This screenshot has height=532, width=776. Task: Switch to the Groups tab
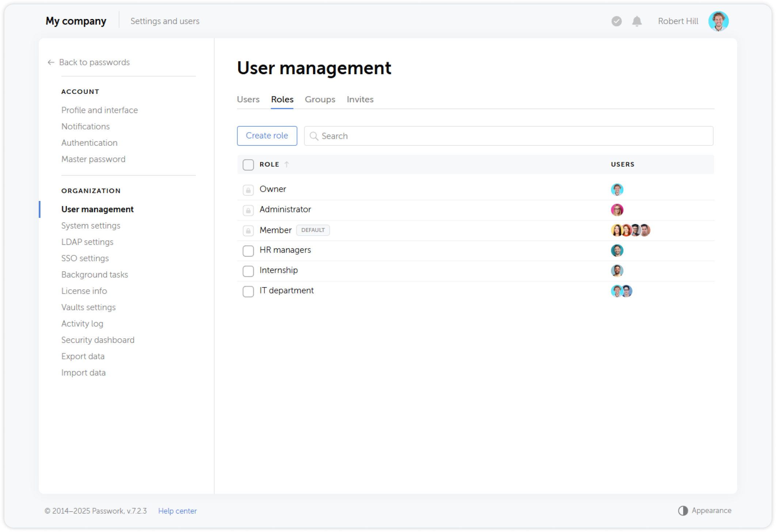pyautogui.click(x=320, y=99)
